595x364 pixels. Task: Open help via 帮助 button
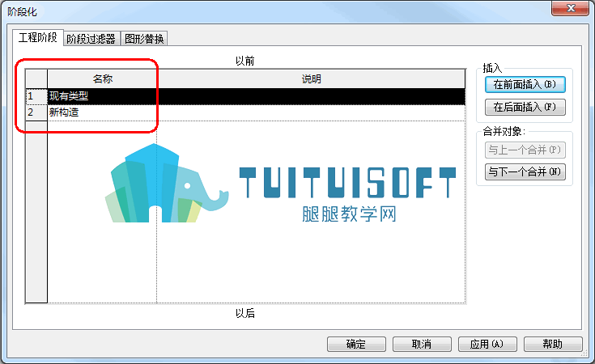point(553,344)
